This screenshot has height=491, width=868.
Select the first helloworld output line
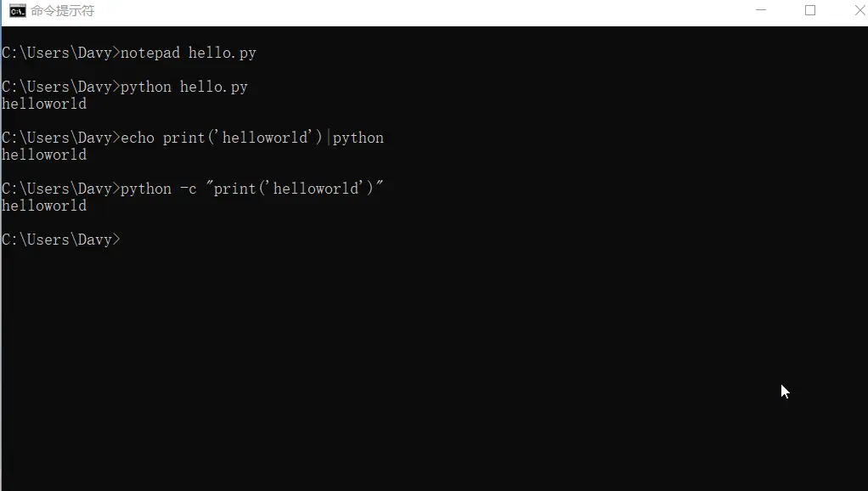[43, 103]
